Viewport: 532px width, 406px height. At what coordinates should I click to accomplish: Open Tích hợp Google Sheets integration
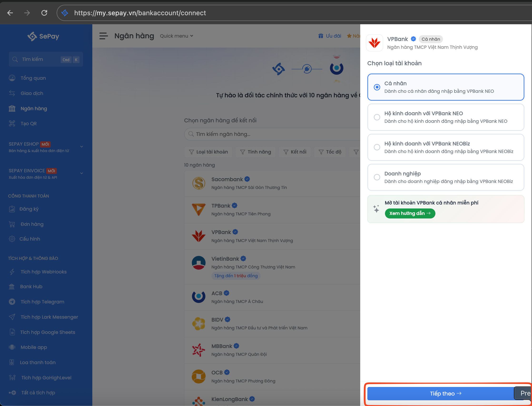coord(48,332)
